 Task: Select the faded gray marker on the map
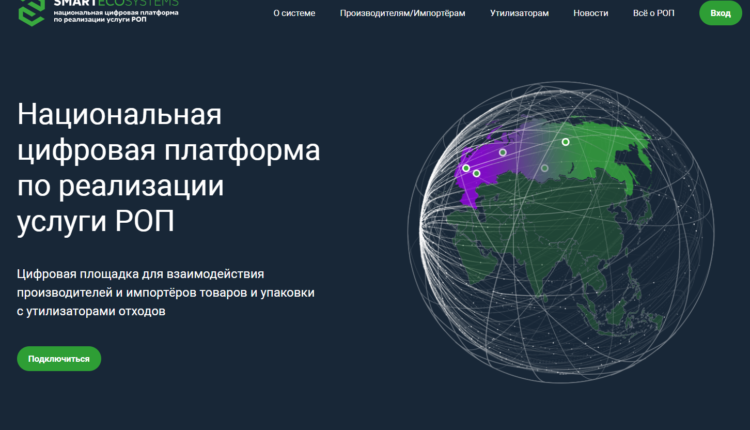click(544, 168)
